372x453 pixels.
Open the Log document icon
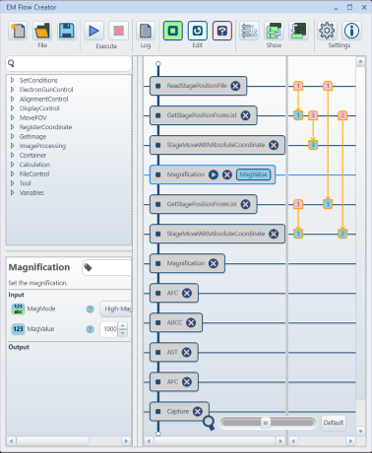point(146,31)
